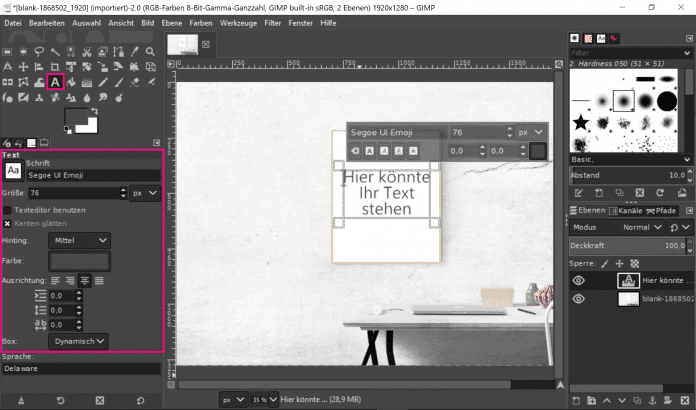Hide the 'Hier könnte' text layer

(x=579, y=281)
